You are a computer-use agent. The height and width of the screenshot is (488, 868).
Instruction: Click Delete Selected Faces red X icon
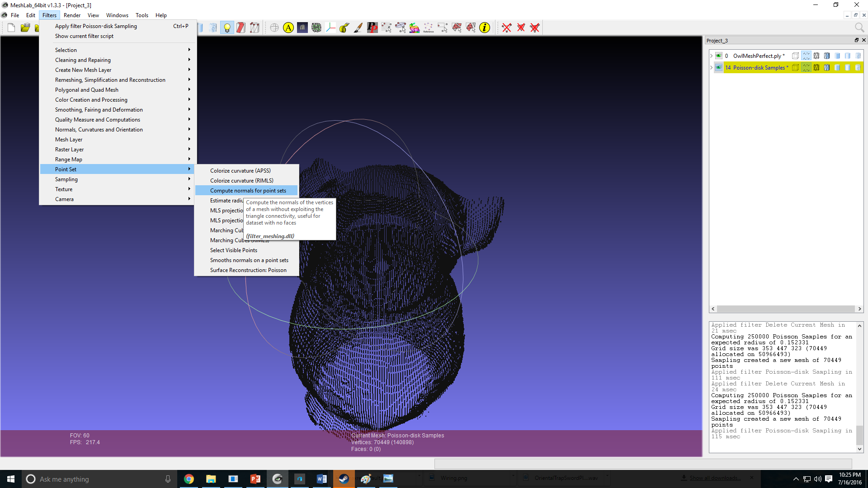tap(521, 28)
